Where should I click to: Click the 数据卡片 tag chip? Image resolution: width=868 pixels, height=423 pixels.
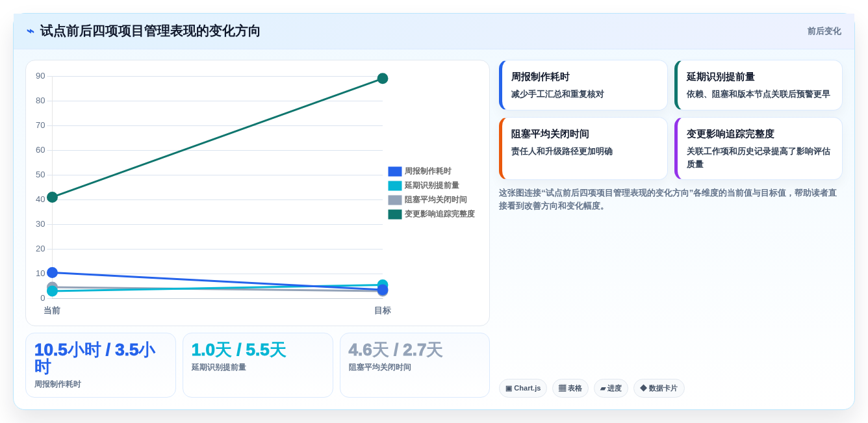(x=659, y=389)
